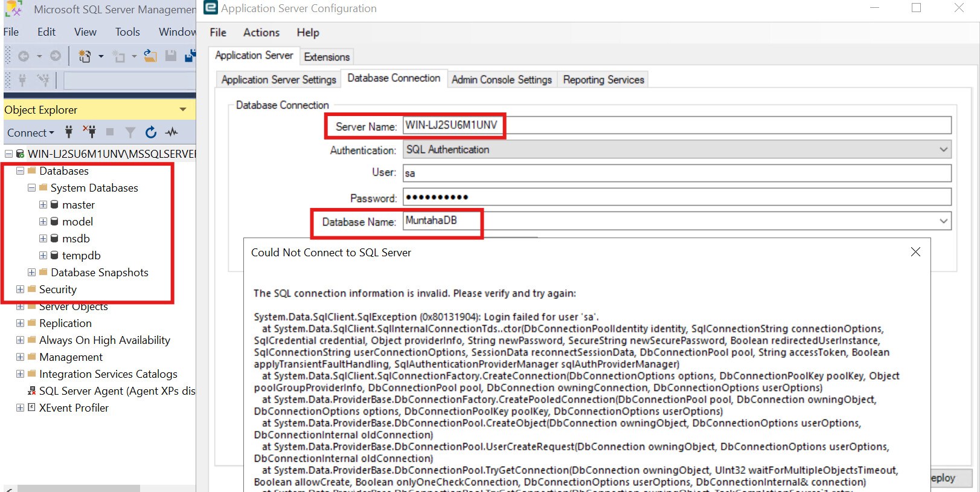Click the SQL Server Agent icon in the tree

(x=32, y=391)
